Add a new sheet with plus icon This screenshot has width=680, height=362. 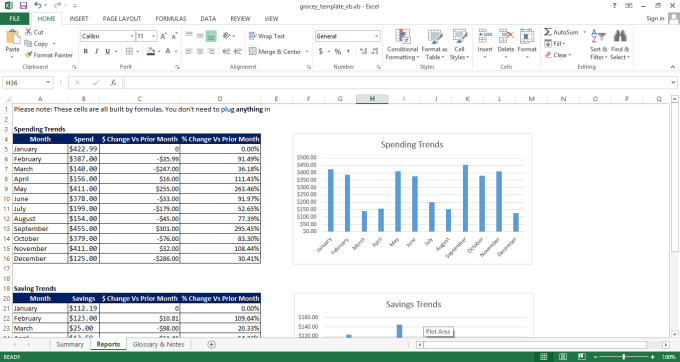coord(211,344)
